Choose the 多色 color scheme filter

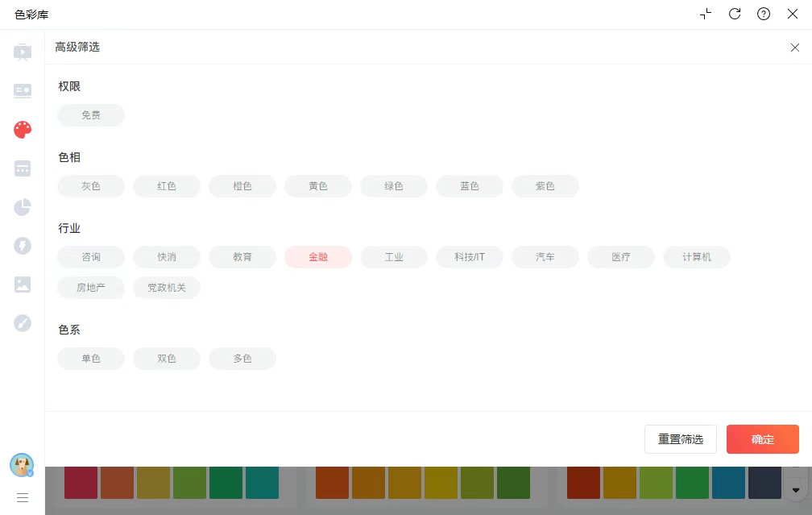tap(242, 359)
